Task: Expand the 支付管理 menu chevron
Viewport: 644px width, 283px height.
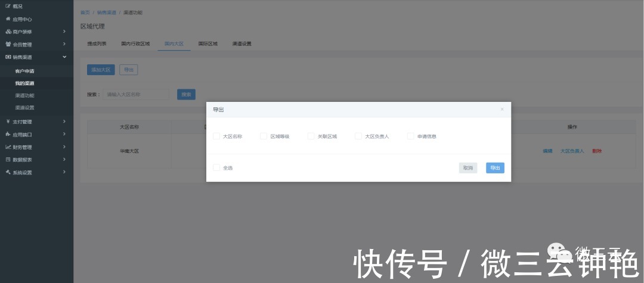Action: [64, 122]
